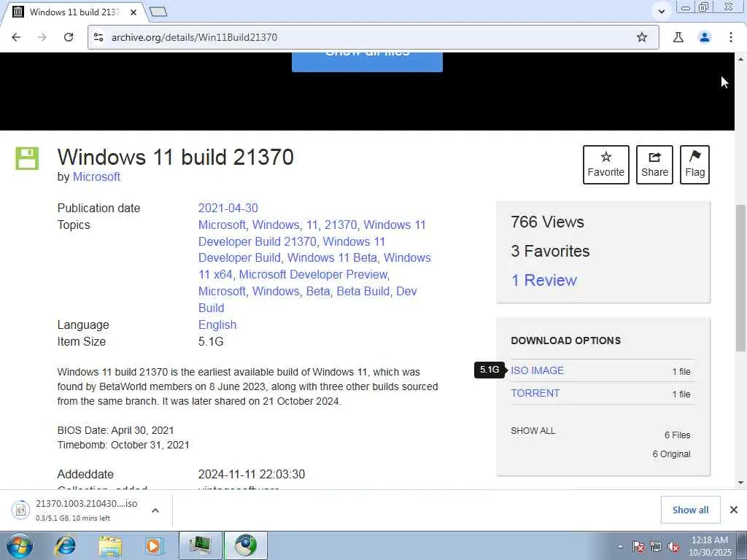Reload the archive.org page
747x560 pixels.
69,37
